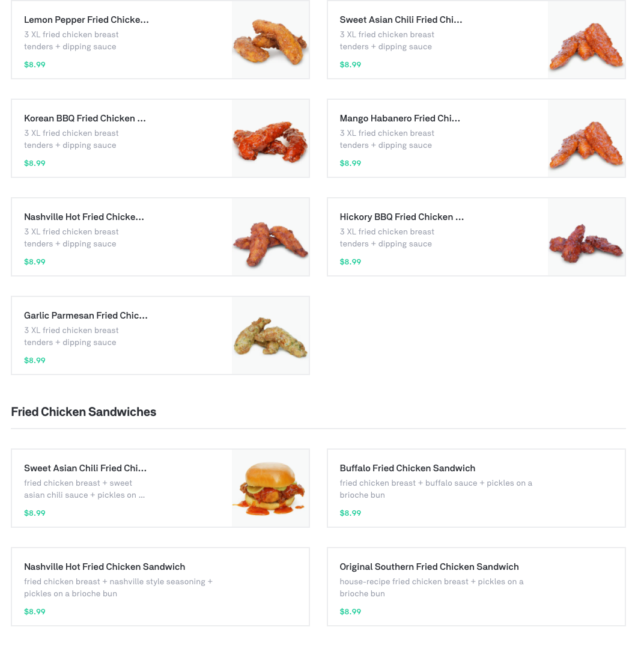Open the Lemon Pepper Fried Chicken title

click(x=86, y=20)
